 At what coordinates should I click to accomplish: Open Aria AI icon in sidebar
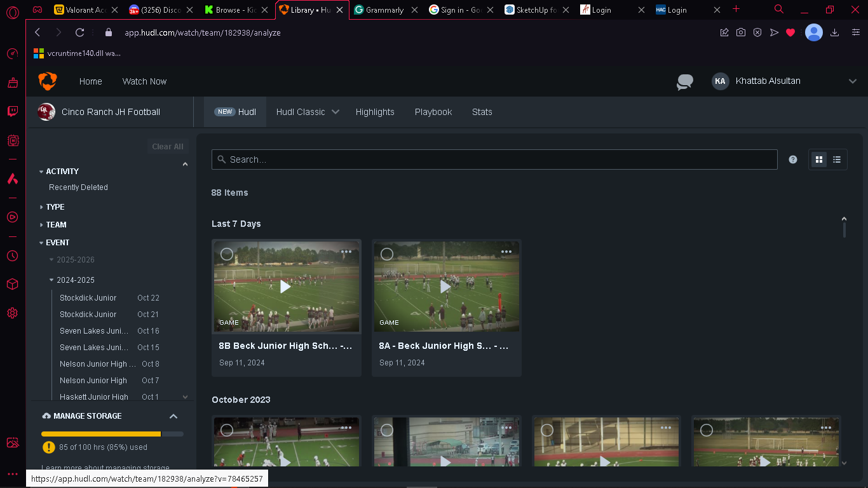click(13, 179)
